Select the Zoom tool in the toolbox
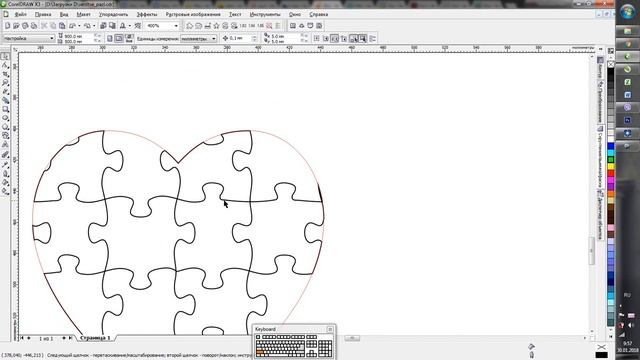Viewport: 640px width, 360px height. [5, 83]
